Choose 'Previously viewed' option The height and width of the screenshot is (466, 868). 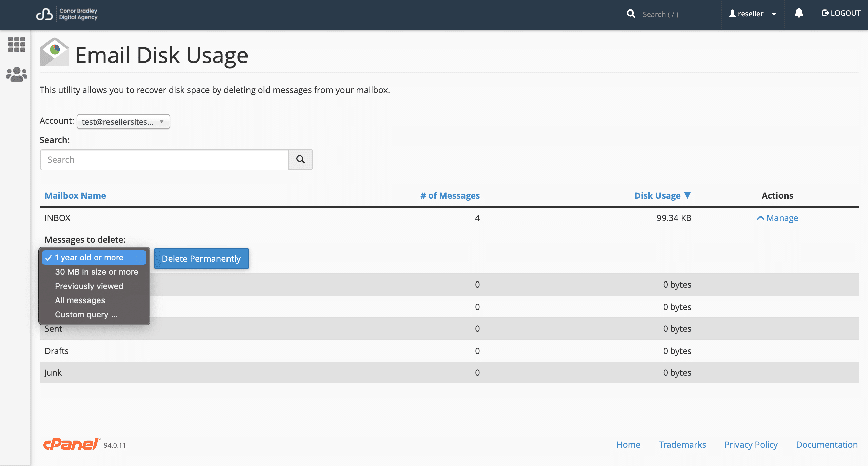pyautogui.click(x=94, y=286)
